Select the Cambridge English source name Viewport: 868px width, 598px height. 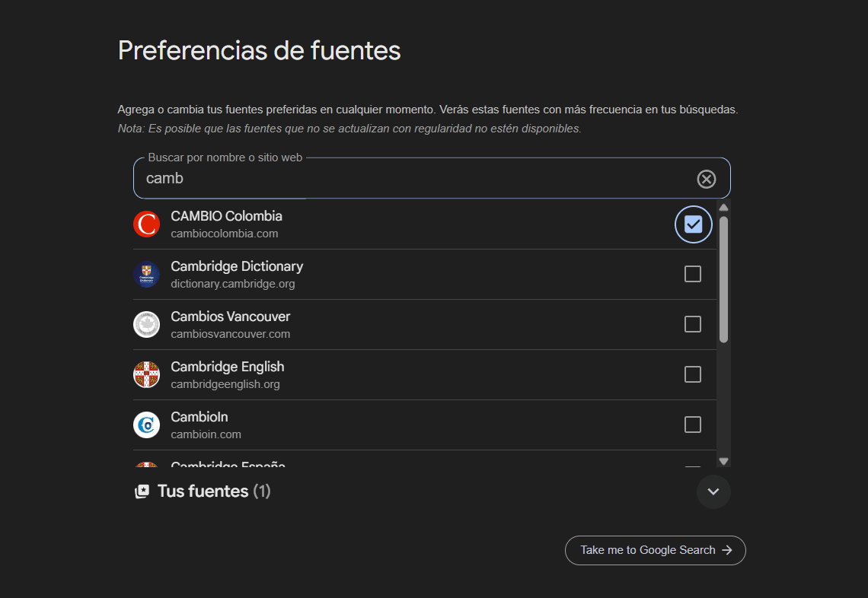tap(228, 367)
